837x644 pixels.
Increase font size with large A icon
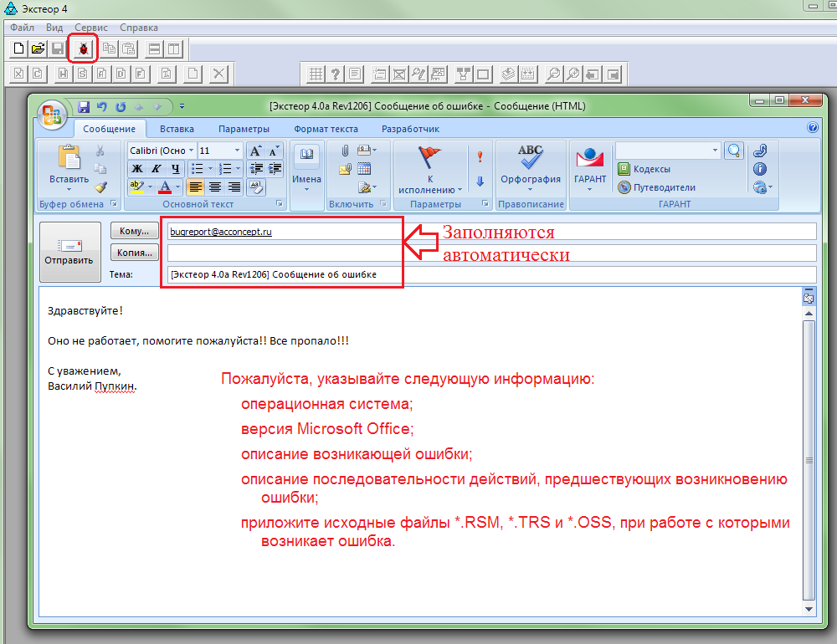(x=255, y=151)
